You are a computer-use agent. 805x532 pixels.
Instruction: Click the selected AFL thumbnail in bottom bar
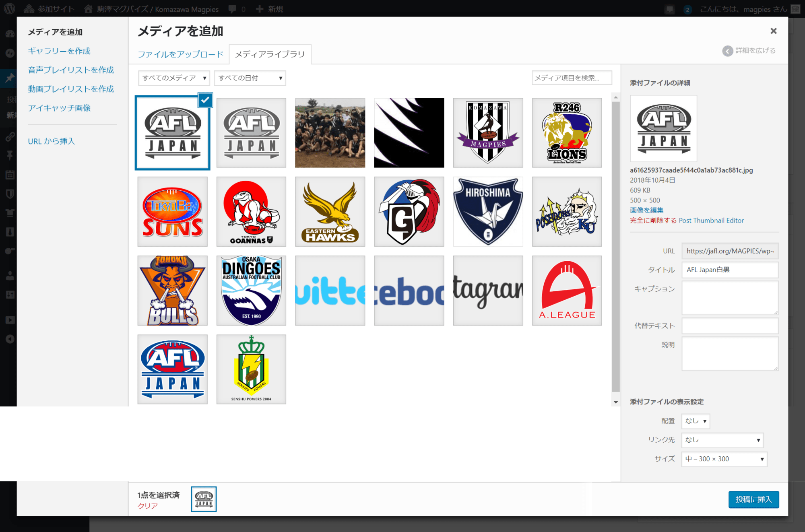(204, 499)
